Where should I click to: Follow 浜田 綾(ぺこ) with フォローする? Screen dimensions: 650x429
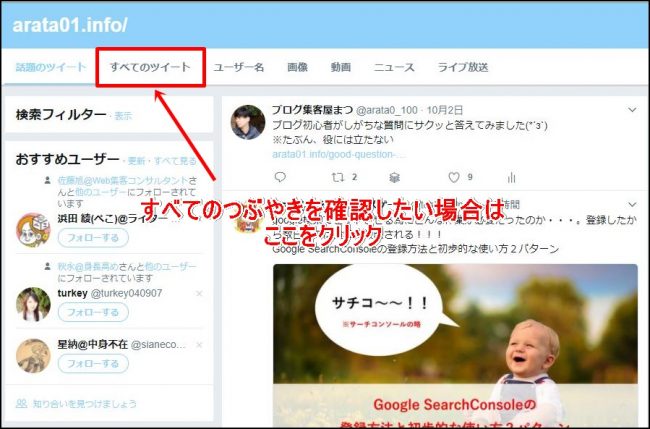93,238
